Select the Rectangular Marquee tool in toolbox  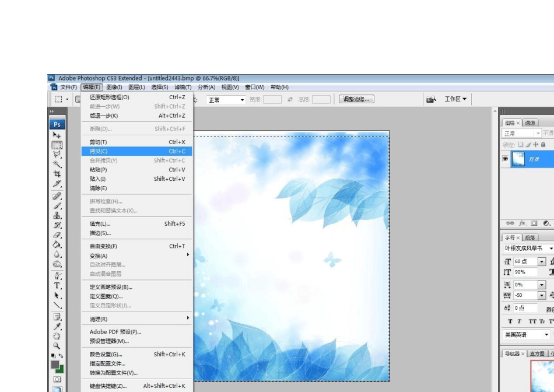point(57,145)
